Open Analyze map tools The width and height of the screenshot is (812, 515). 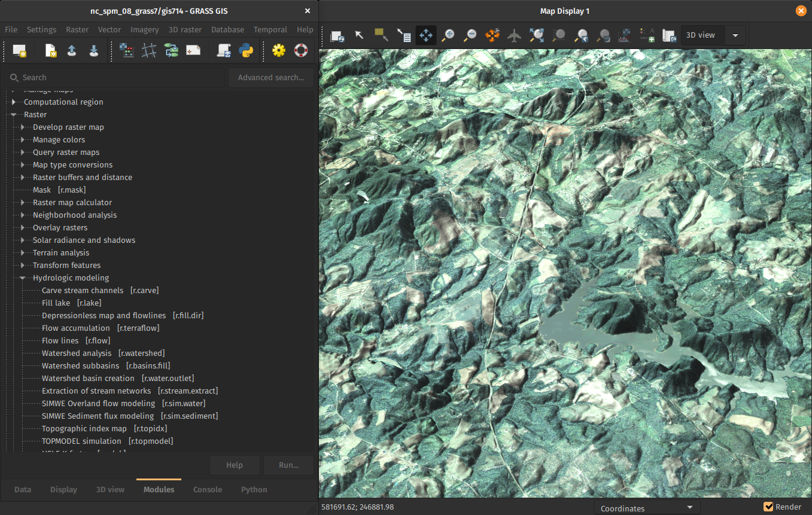(625, 36)
